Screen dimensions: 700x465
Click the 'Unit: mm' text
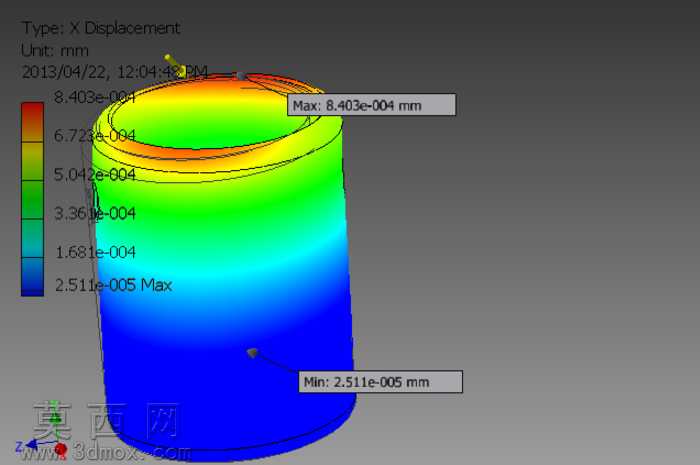55,50
